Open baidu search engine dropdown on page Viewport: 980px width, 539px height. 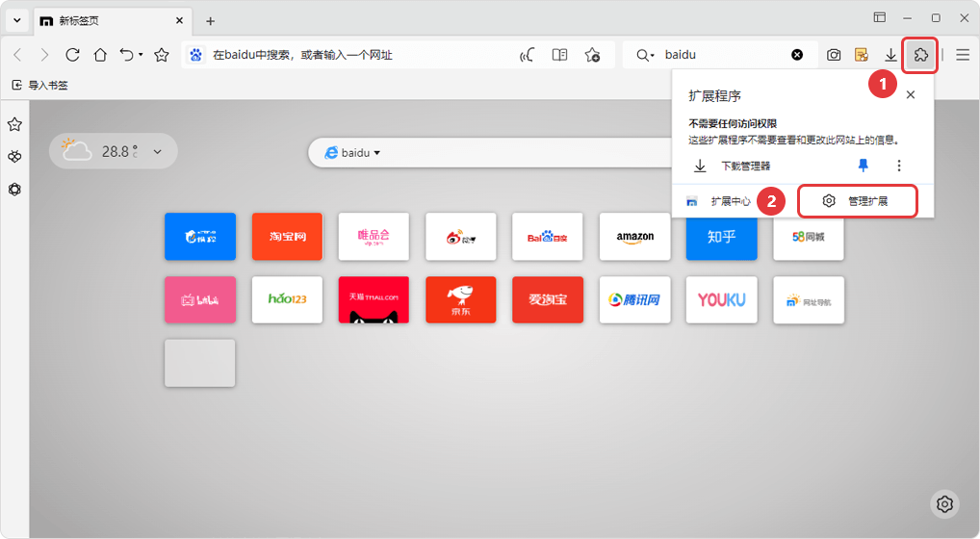click(353, 153)
